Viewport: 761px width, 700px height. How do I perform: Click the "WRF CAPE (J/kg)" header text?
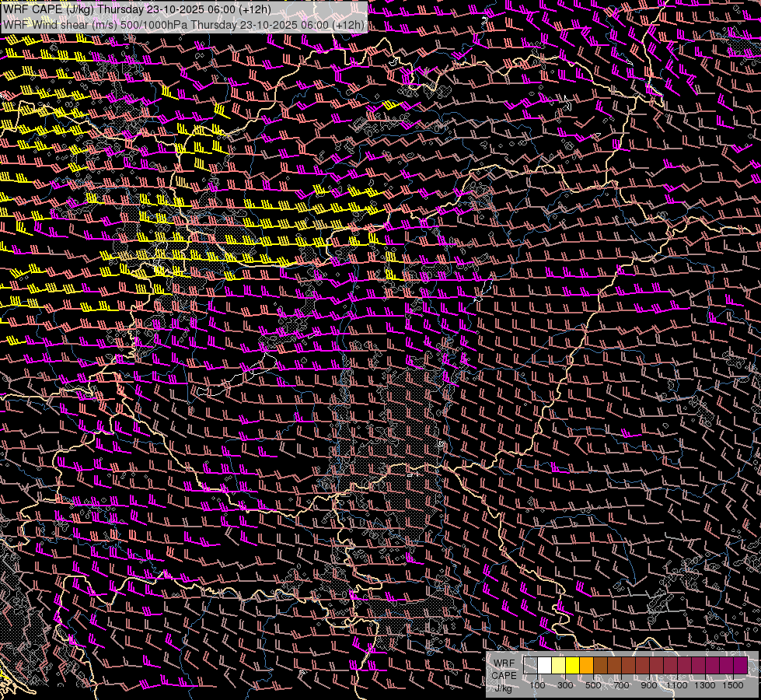[x=48, y=9]
